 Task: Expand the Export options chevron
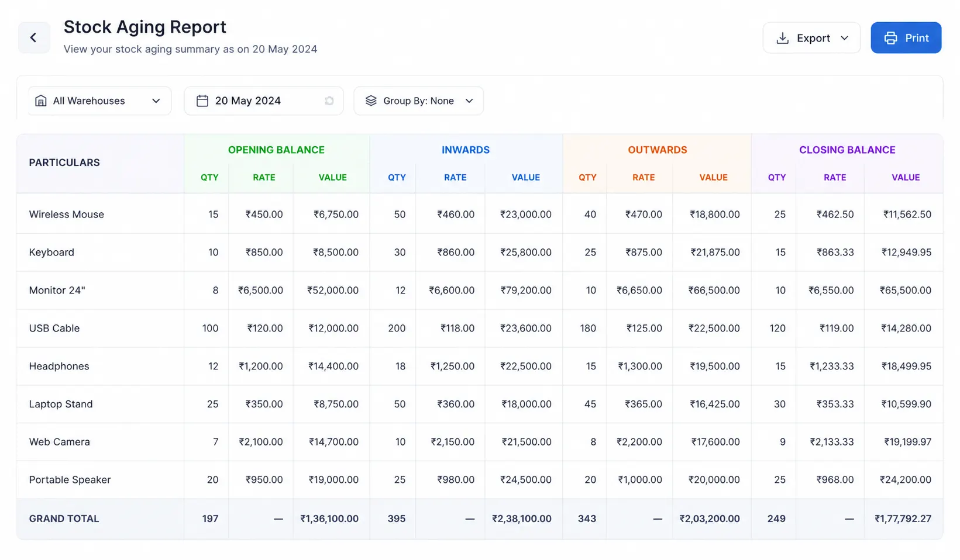tap(844, 38)
